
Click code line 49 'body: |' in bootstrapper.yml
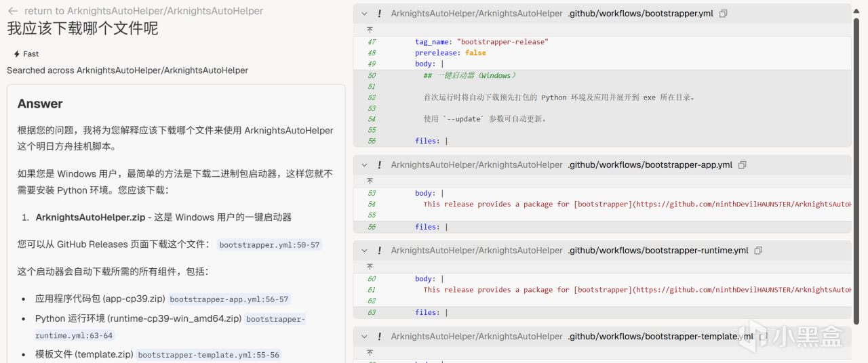coord(430,64)
